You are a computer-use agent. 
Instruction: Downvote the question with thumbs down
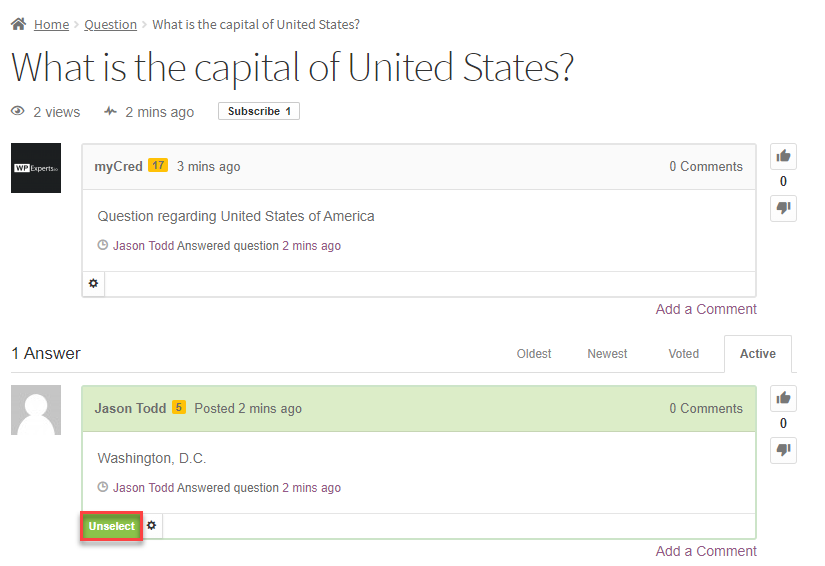tap(783, 208)
